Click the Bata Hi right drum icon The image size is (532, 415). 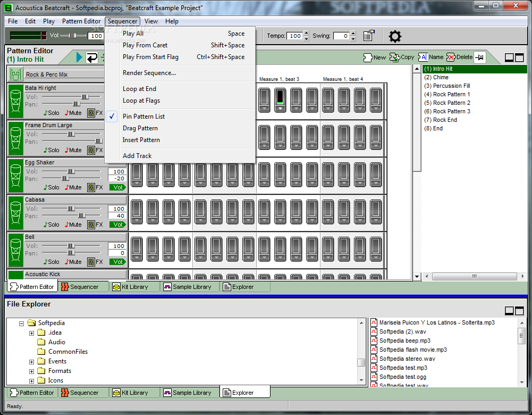pos(15,101)
